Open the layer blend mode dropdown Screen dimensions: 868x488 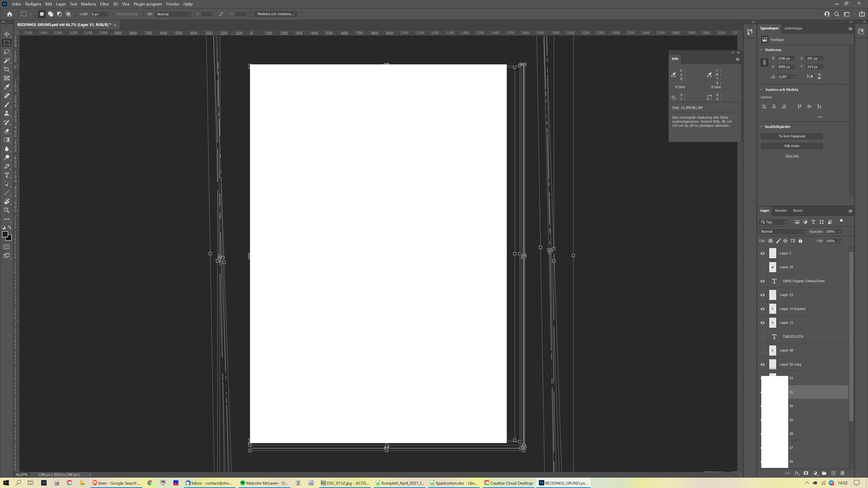783,231
